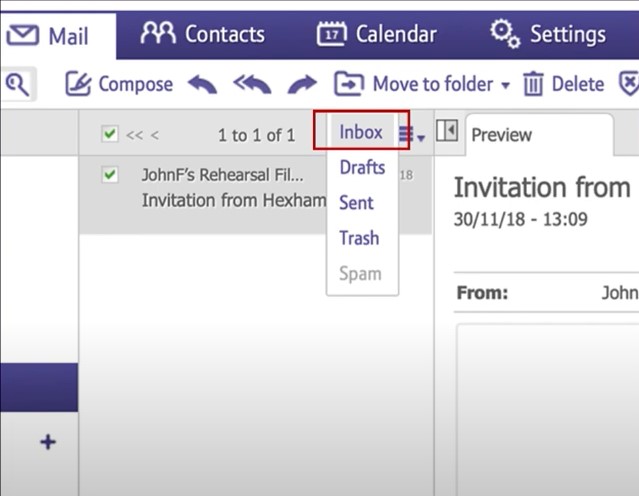
Task: Open the Settings tab
Action: click(x=548, y=34)
